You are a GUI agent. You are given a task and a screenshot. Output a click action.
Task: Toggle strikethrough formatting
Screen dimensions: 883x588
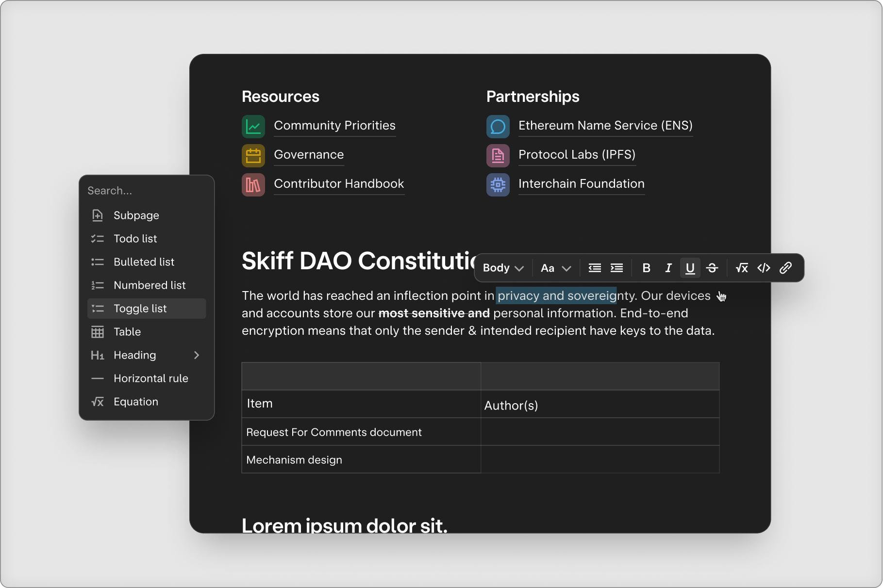[x=712, y=268]
